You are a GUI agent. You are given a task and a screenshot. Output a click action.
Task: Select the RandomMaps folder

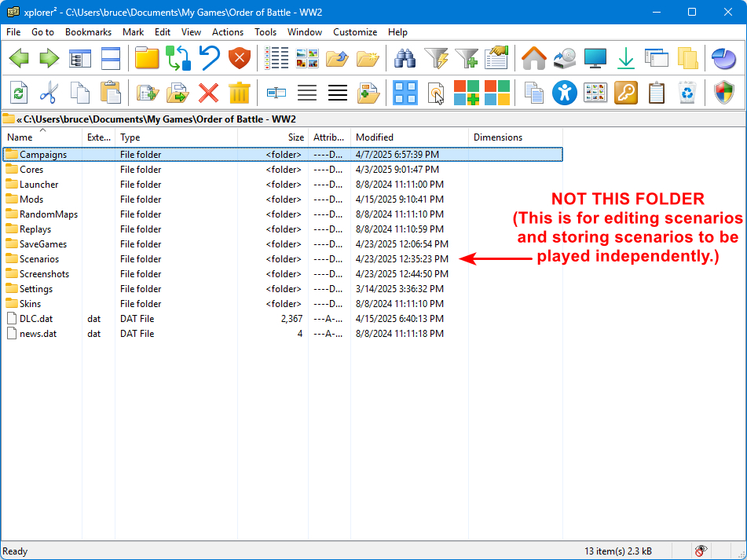[x=283, y=214]
